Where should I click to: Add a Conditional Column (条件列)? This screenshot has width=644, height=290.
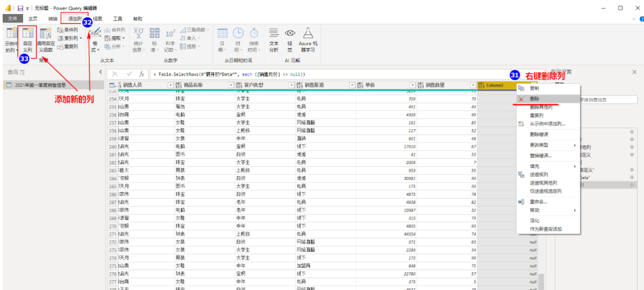click(x=68, y=30)
